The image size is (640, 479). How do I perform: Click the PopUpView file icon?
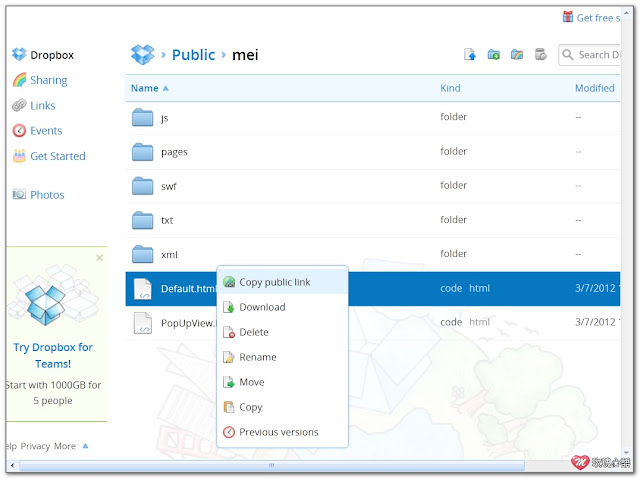point(143,323)
